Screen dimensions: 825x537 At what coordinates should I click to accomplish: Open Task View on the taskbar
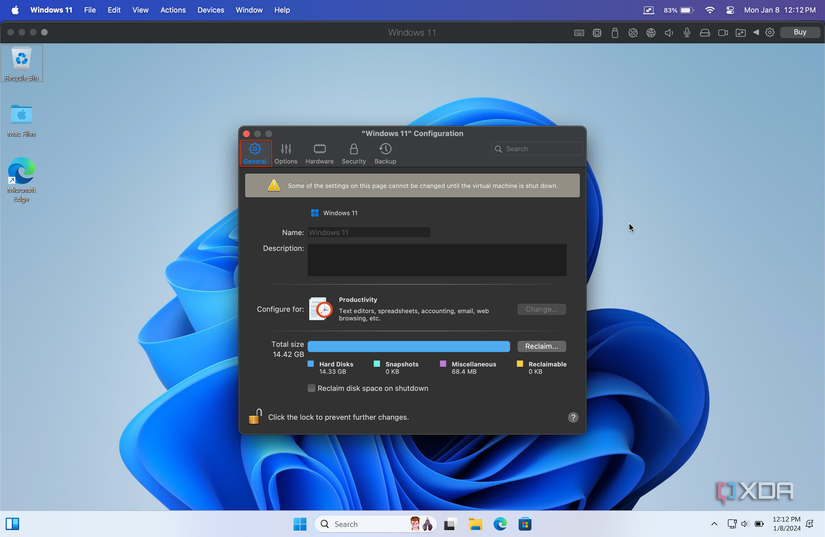pos(450,524)
